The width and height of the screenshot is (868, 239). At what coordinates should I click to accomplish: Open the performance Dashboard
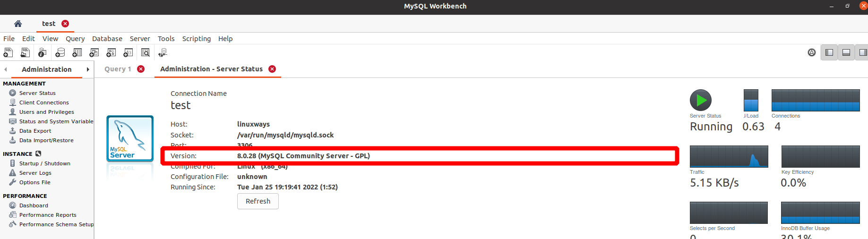[34, 205]
